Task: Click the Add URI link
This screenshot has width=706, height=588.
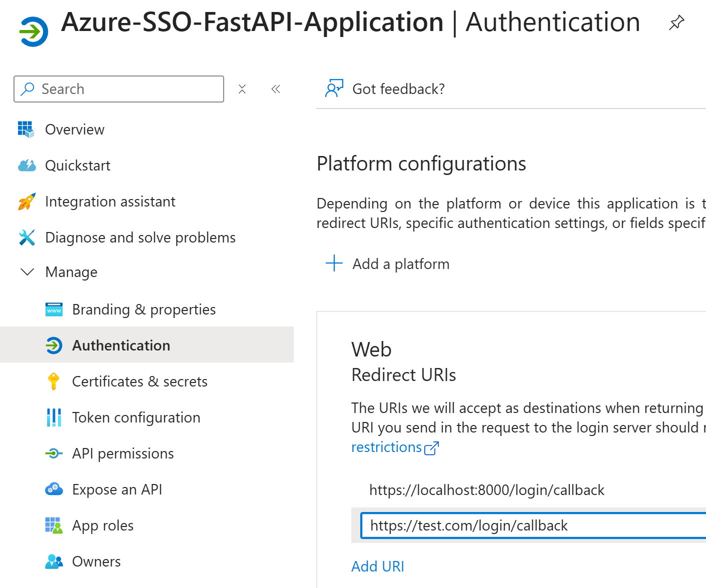Action: [378, 566]
